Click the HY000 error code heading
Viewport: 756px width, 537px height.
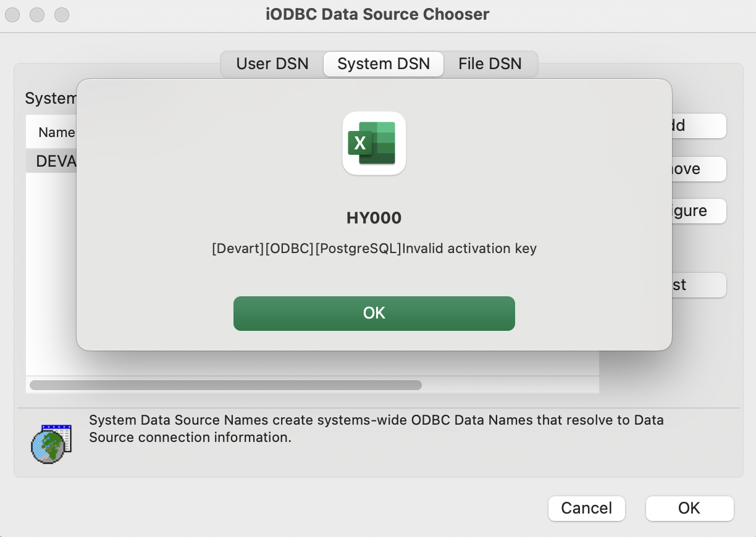(x=374, y=218)
